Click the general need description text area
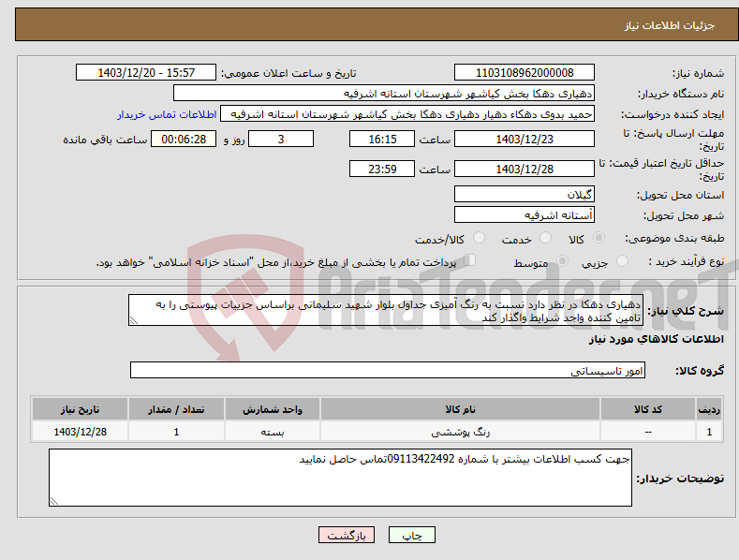 pyautogui.click(x=386, y=310)
